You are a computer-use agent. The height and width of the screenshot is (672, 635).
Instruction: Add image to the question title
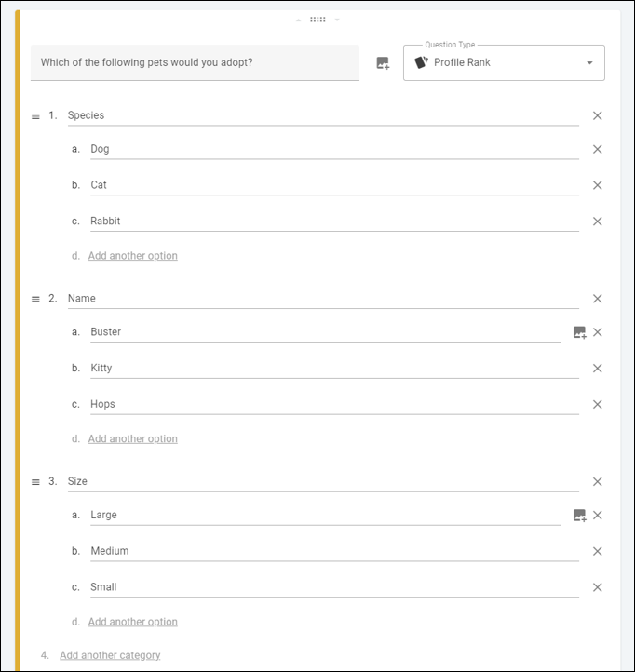click(x=383, y=63)
